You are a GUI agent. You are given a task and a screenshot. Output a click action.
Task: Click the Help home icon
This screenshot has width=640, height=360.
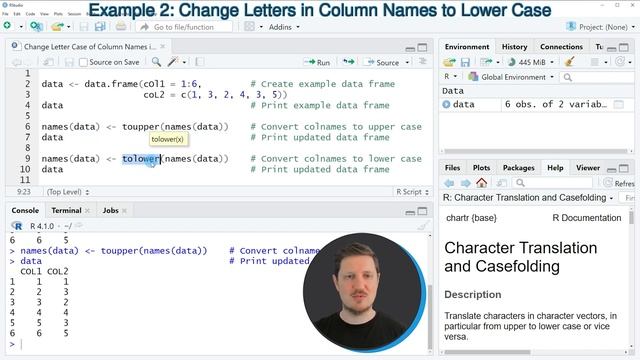(482, 182)
